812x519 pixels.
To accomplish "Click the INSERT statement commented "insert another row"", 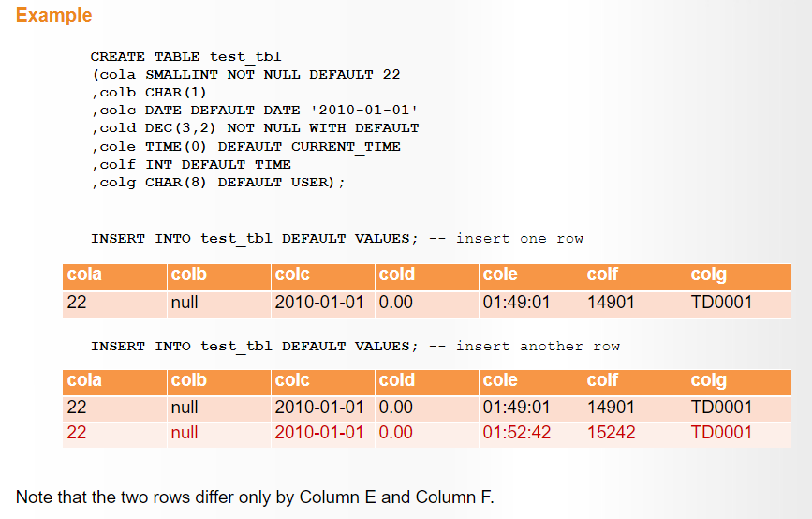I will 355,346.
